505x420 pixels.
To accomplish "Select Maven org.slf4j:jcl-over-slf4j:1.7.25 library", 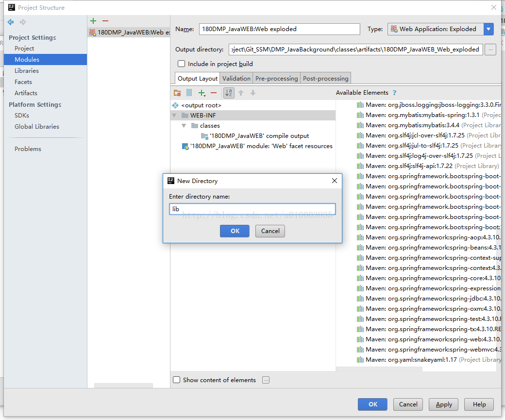I will [x=429, y=135].
